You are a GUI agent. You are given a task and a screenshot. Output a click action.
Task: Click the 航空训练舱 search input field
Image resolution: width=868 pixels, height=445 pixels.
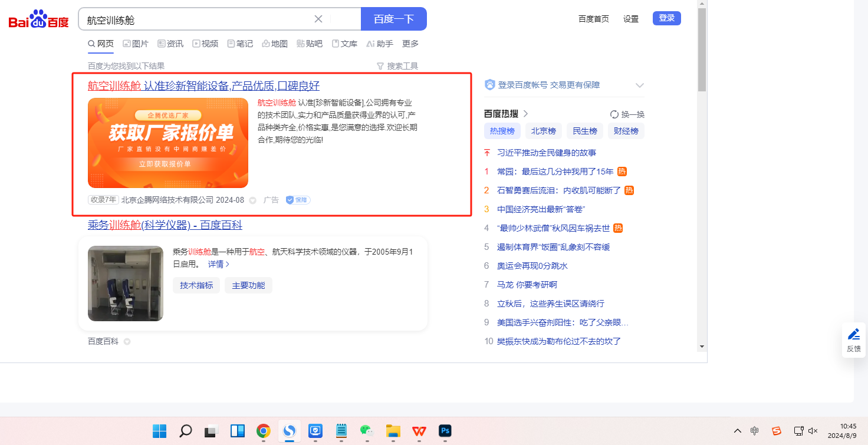coord(195,19)
